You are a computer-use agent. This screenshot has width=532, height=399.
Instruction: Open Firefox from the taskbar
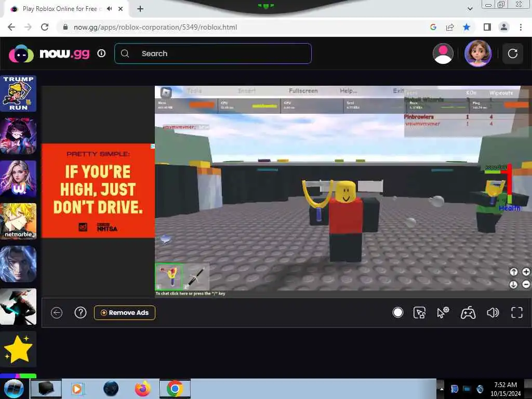[143, 389]
